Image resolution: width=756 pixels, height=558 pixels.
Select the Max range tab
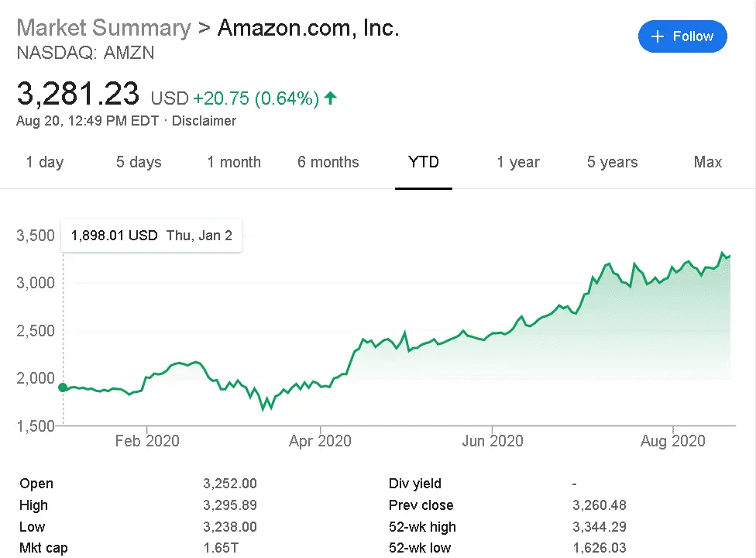[708, 162]
